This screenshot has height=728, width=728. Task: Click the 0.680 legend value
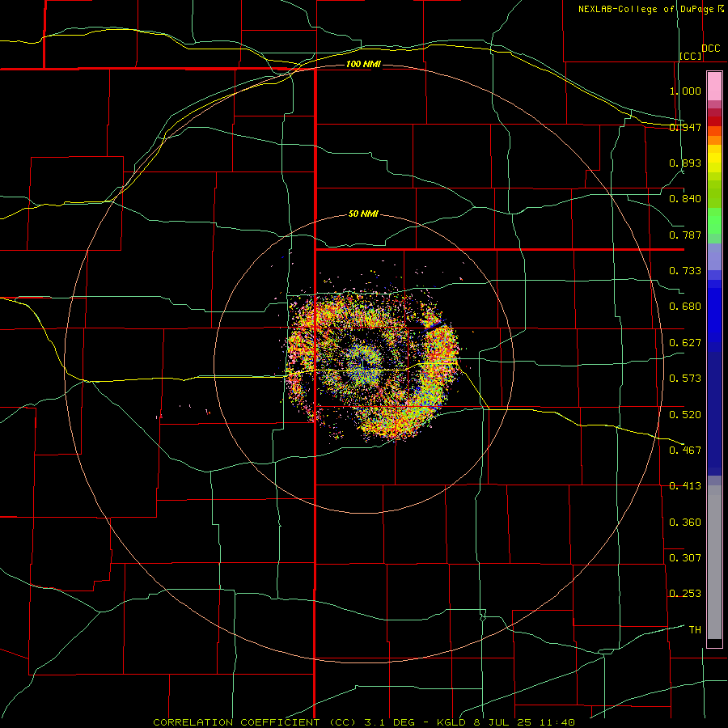685,307
